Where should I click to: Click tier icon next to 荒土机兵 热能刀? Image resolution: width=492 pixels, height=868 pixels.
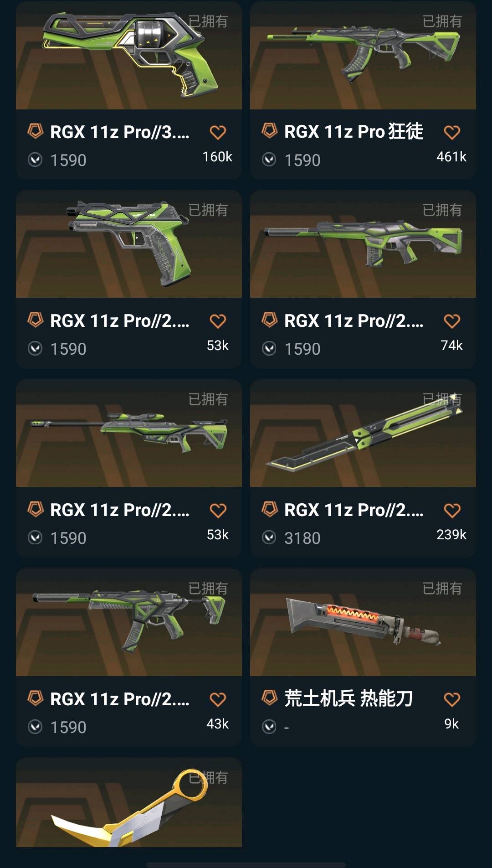[269, 697]
